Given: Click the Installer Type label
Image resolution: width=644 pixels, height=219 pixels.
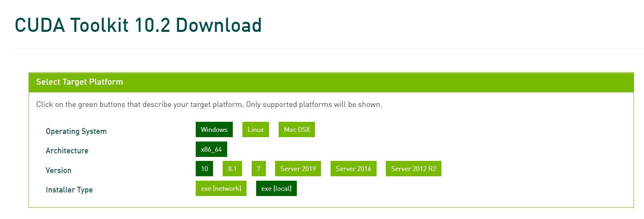Looking at the screenshot, I should pyautogui.click(x=69, y=190).
